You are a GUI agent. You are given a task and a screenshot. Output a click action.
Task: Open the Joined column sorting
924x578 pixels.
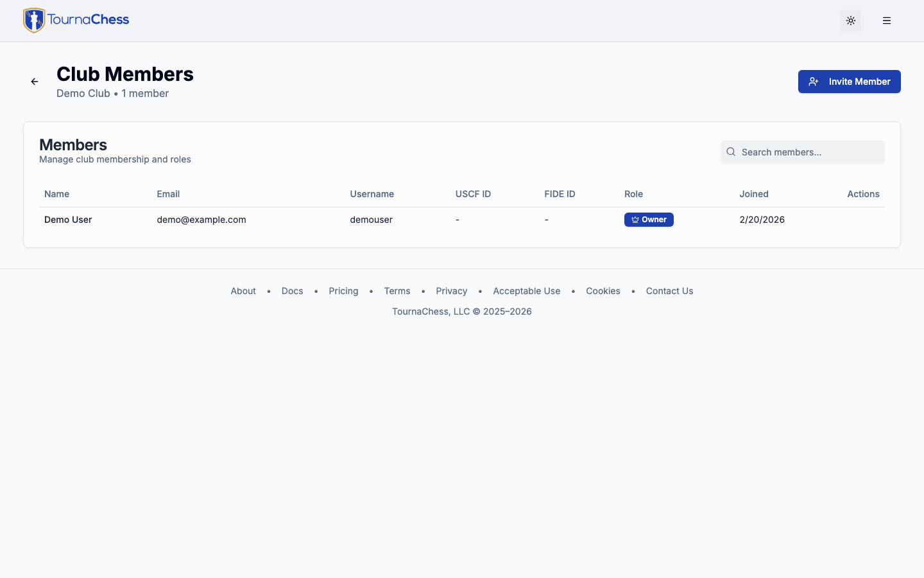click(x=754, y=194)
